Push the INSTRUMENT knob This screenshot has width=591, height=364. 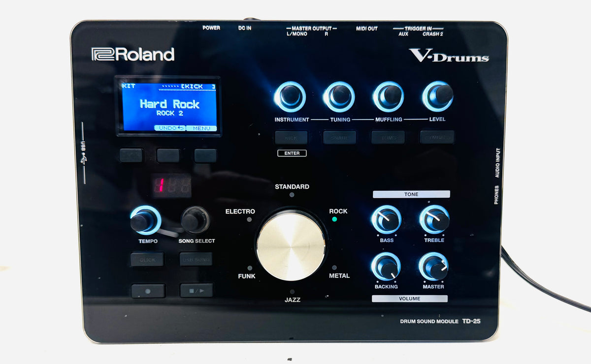290,96
